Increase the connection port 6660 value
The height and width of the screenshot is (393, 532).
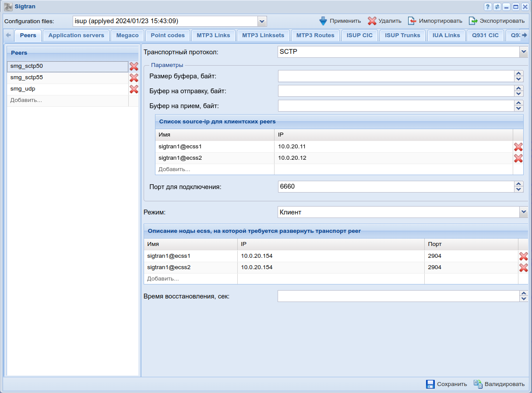519,184
